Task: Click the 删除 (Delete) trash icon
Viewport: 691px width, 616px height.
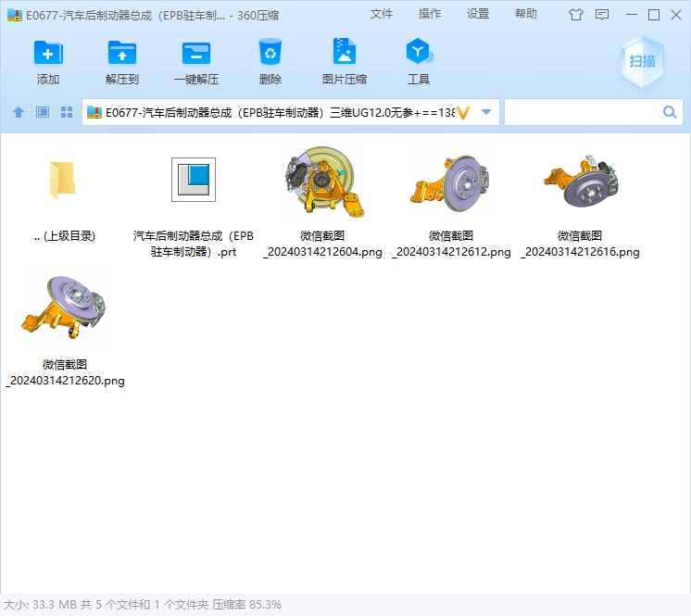Action: (270, 52)
